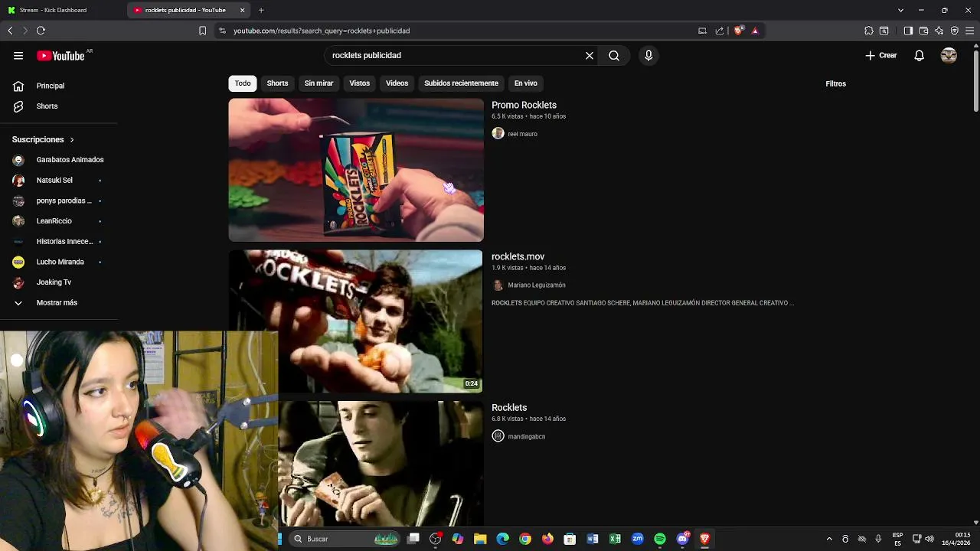Open Brave Wallet icon
The height and width of the screenshot is (551, 980).
tap(924, 31)
